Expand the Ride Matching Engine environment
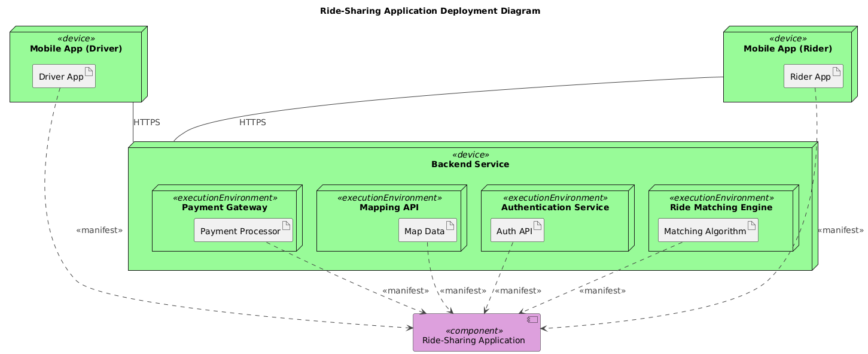Image resolution: width=868 pixels, height=354 pixels. pyautogui.click(x=720, y=207)
